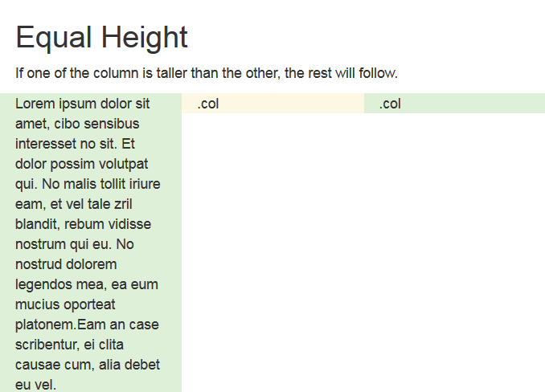Click the "amet, cibo sensibus" line
The image size is (545, 392).
click(77, 124)
